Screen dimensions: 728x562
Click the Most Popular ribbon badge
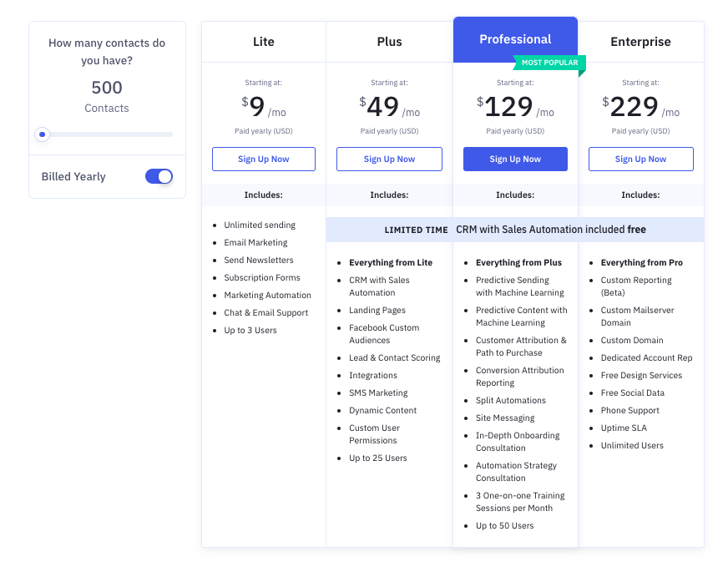tap(549, 63)
